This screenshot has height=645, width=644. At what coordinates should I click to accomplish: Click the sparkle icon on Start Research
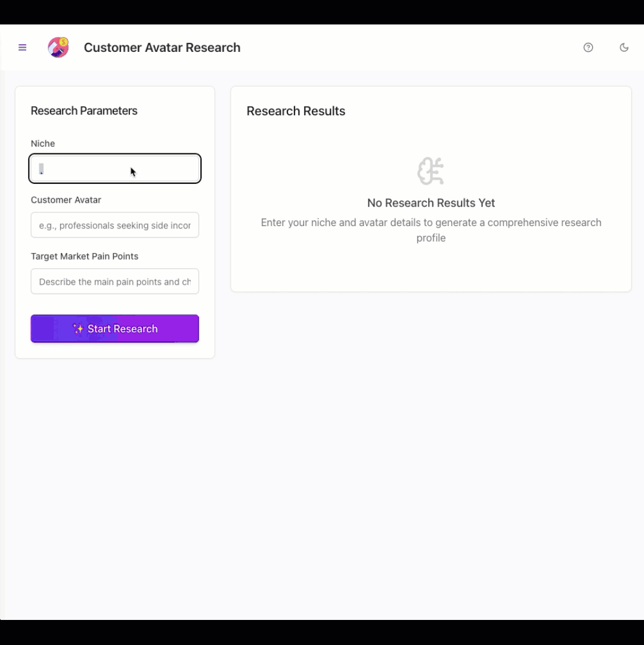click(78, 329)
